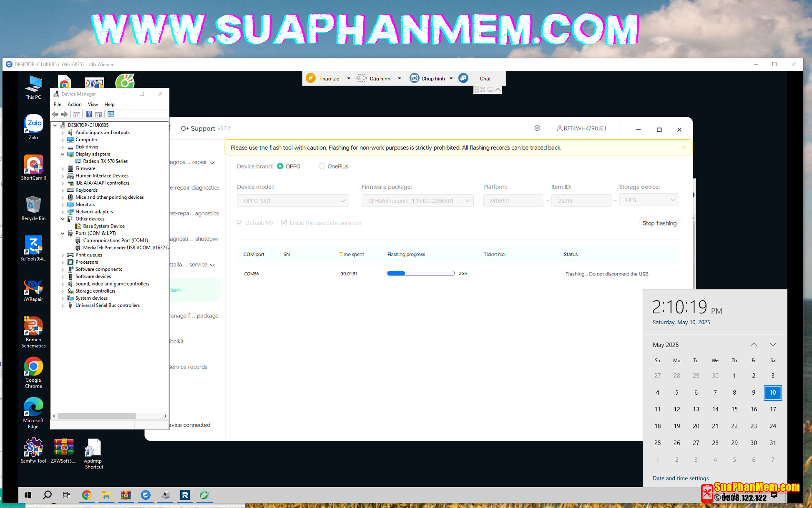Click the Stop flashing button

click(x=659, y=223)
